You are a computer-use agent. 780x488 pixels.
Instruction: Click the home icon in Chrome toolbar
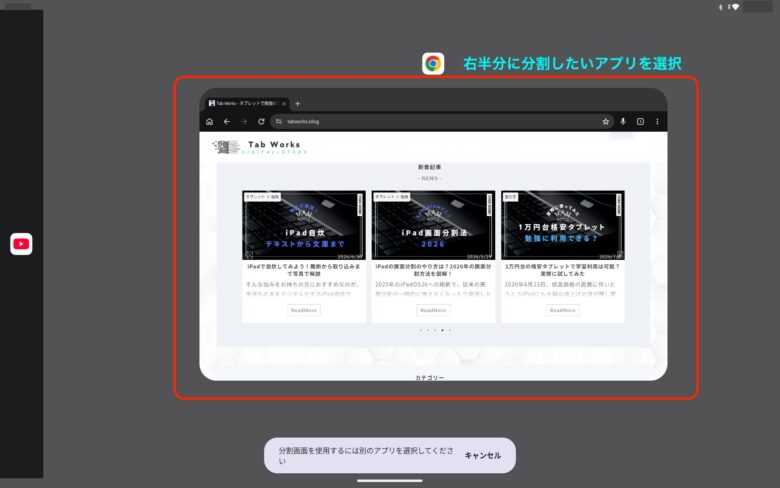coord(209,121)
